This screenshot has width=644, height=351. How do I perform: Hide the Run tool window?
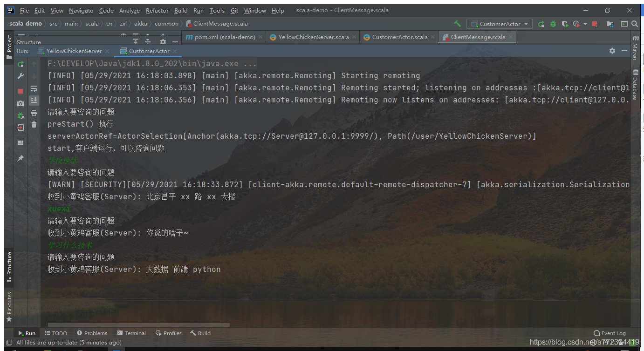(x=624, y=51)
